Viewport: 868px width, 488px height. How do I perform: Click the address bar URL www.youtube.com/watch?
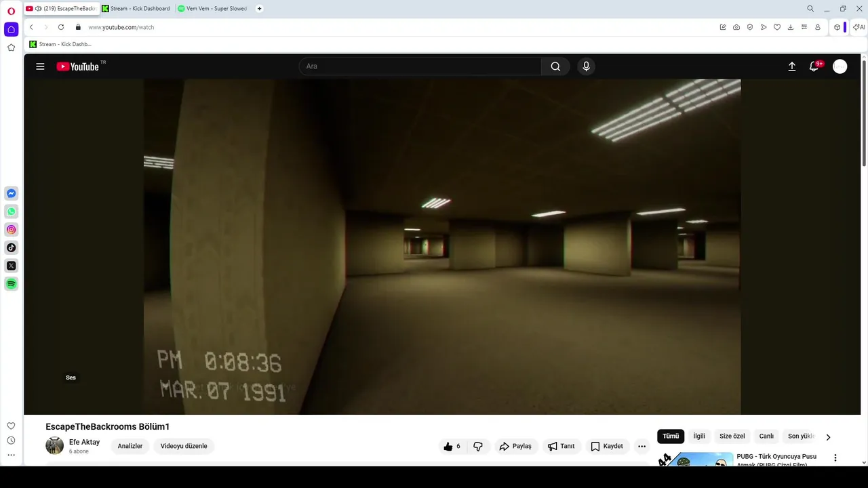coord(121,27)
